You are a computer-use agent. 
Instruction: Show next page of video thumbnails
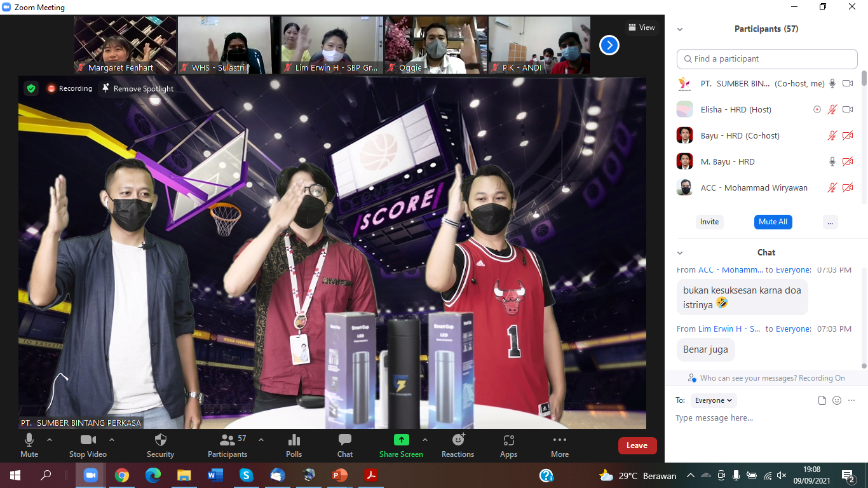pyautogui.click(x=609, y=45)
